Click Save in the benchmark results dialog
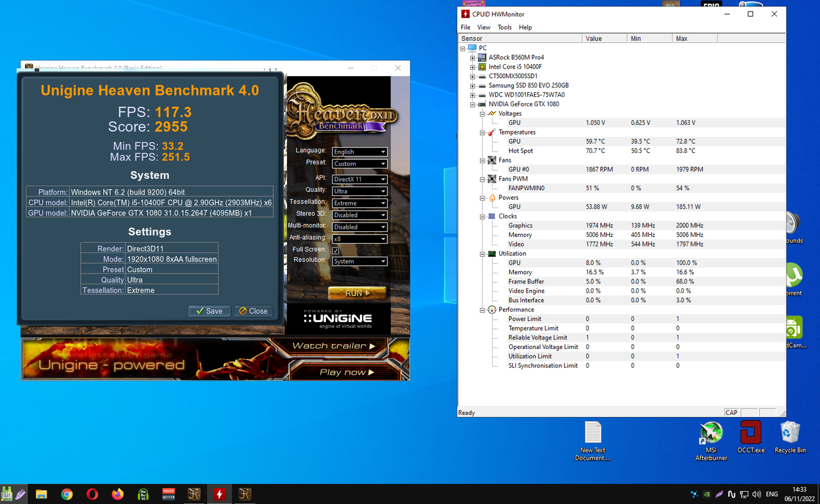Screen dimensions: 820x504 pos(209,311)
